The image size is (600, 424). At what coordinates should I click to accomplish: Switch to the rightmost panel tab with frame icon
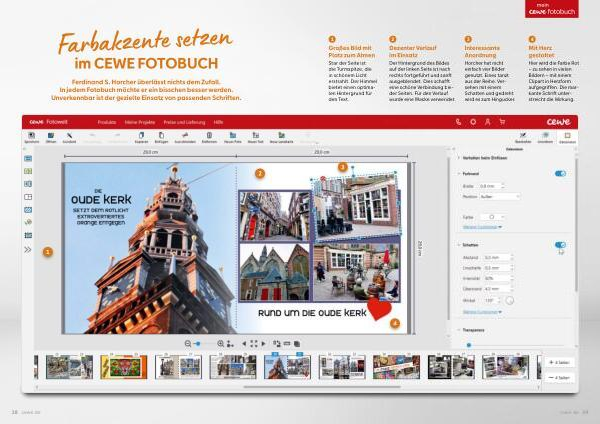(567, 137)
